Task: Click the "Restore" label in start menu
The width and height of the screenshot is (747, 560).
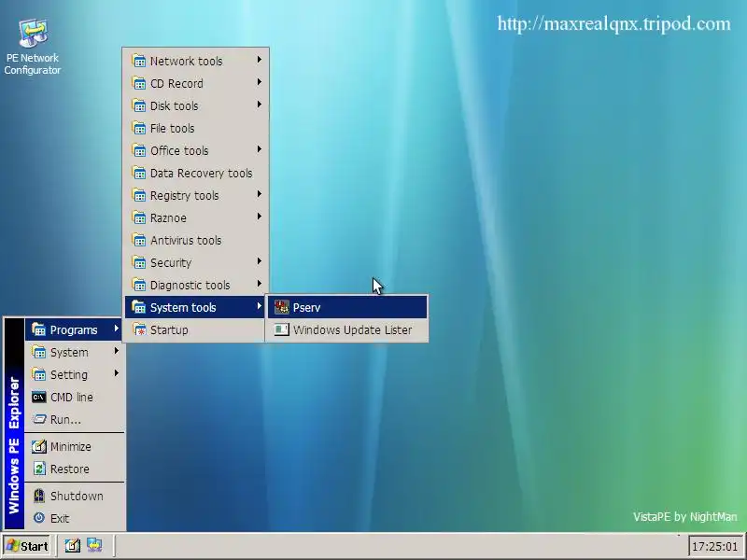Action: click(x=69, y=469)
